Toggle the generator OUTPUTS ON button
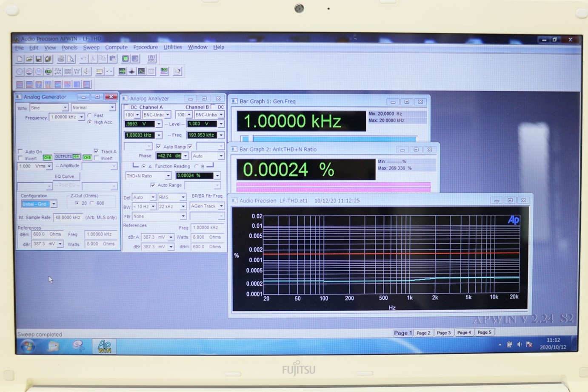Viewport: 588px width, 392px height. pyautogui.click(x=67, y=157)
